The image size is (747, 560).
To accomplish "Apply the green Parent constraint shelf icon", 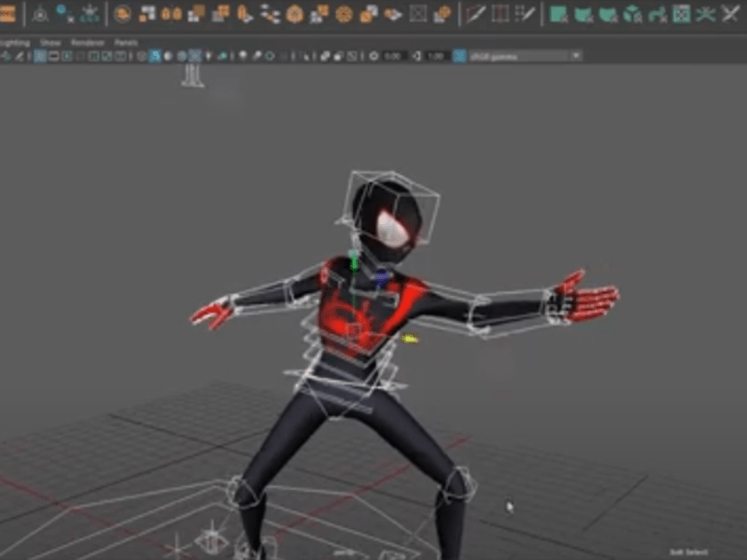I will point(558,14).
